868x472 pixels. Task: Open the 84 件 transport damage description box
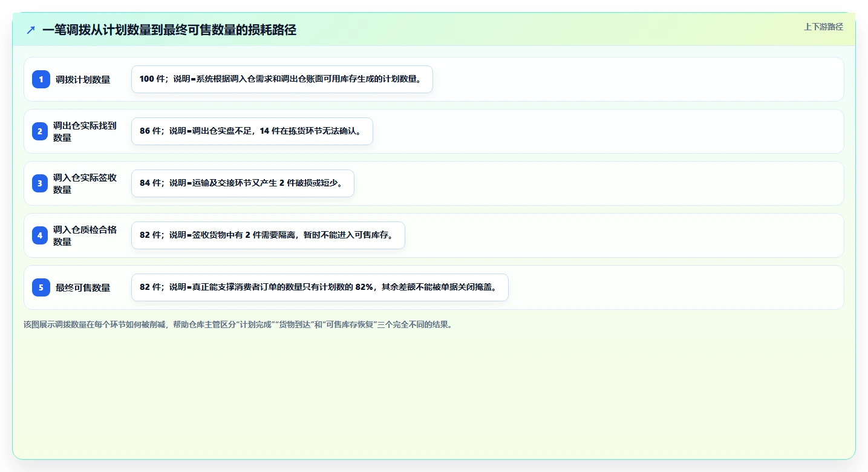tap(243, 183)
